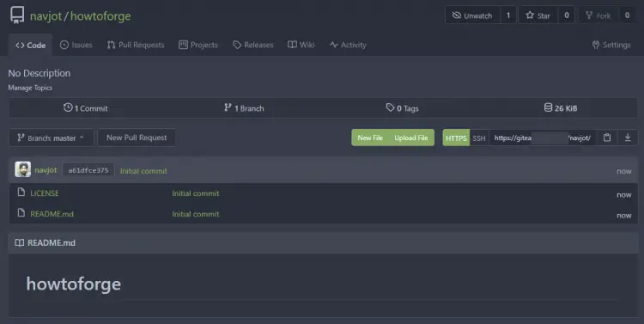Open LICENSE row's Initial commit message

pyautogui.click(x=196, y=193)
